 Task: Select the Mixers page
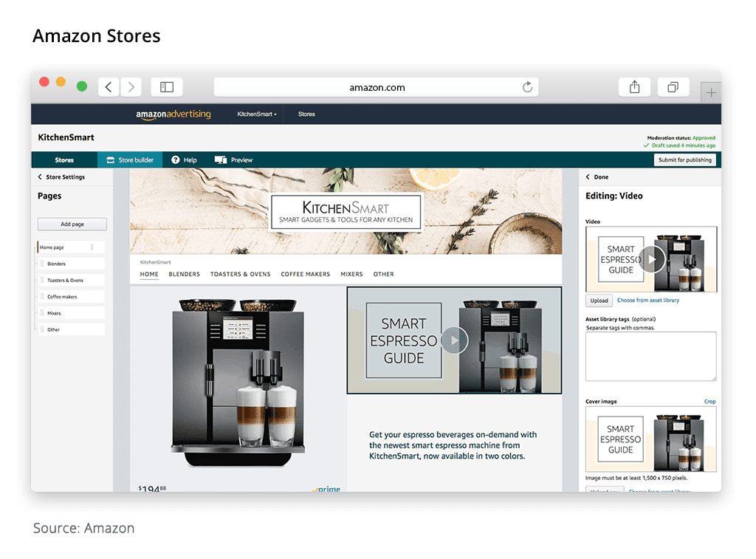[71, 313]
